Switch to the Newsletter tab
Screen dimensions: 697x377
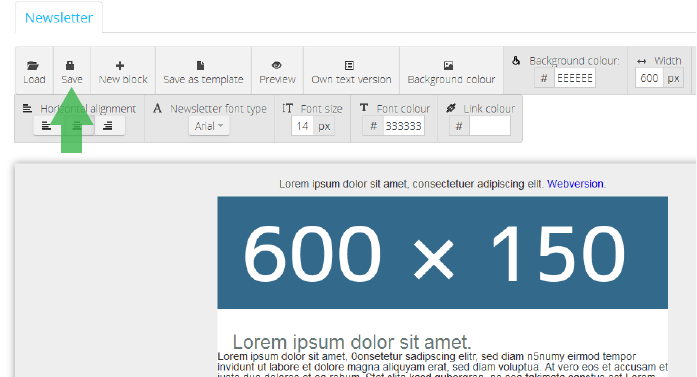[x=59, y=17]
